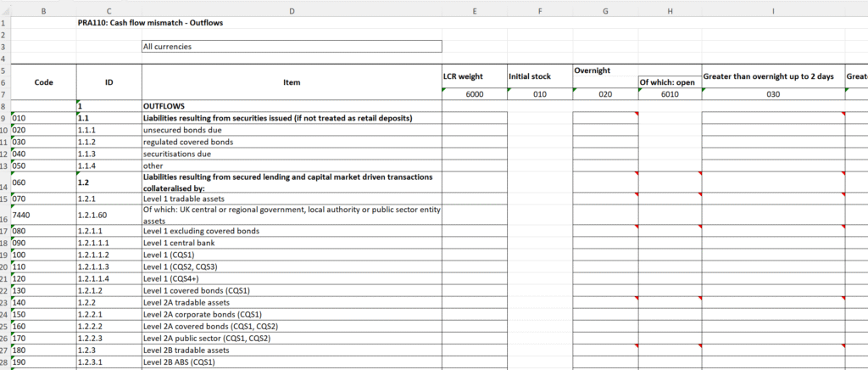This screenshot has width=868, height=370.
Task: Select column D header
Action: click(292, 10)
